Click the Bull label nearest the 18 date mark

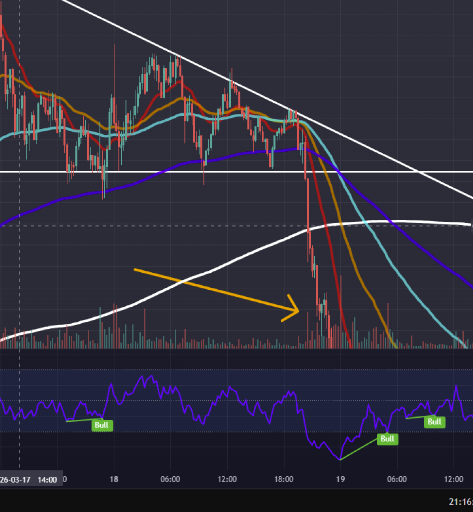102,425
